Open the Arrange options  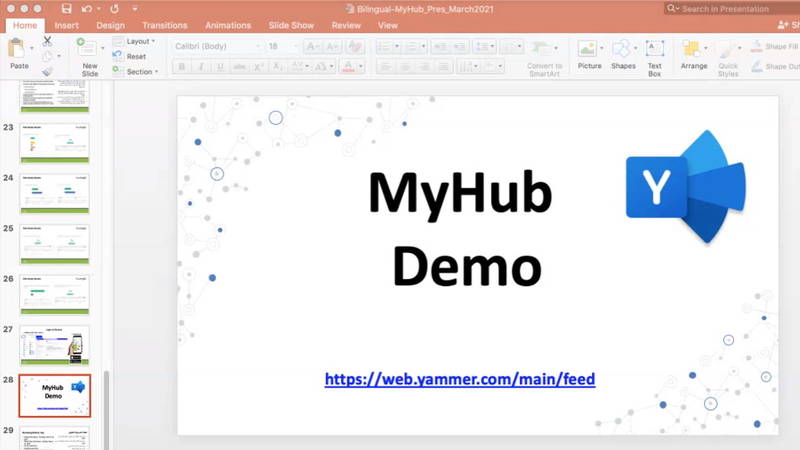point(693,54)
